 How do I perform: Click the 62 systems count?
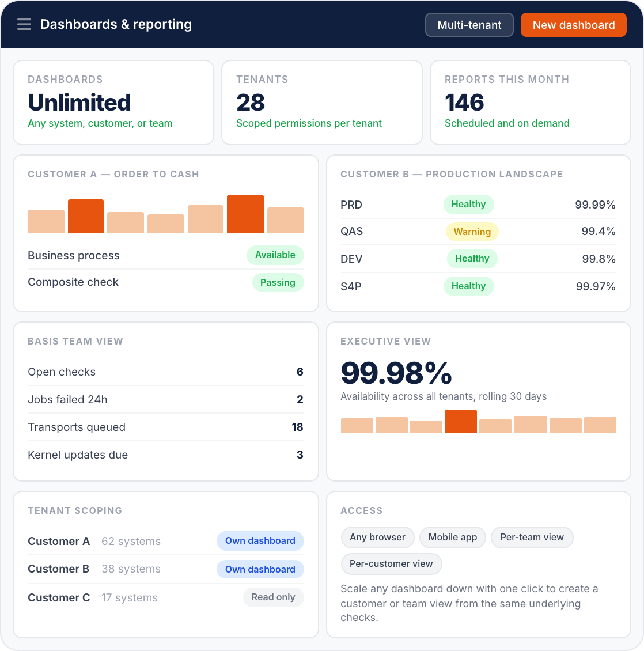tap(131, 541)
